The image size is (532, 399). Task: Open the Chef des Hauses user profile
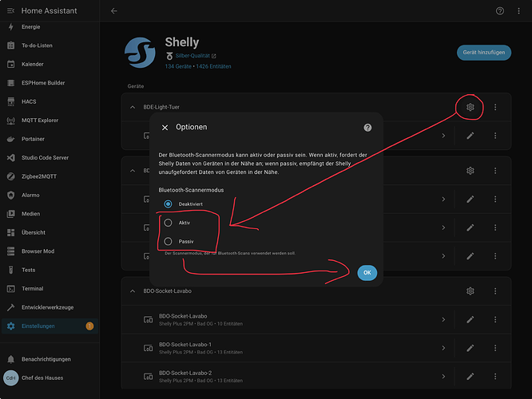(50, 378)
